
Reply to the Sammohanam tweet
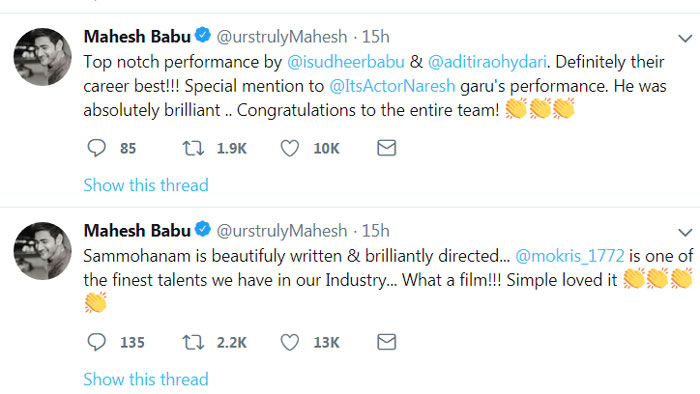[96, 342]
